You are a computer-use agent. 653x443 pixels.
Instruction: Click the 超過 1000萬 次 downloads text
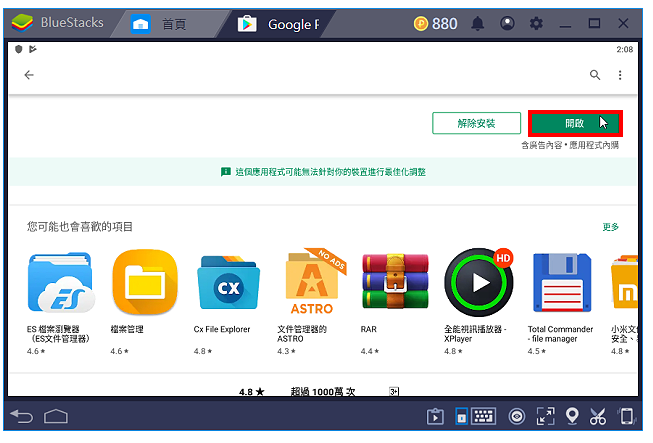pos(323,392)
